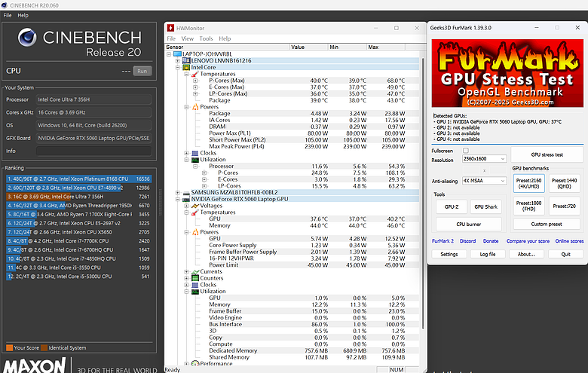Select the Intel Core Ultra 7 356H ranking row

click(x=78, y=197)
